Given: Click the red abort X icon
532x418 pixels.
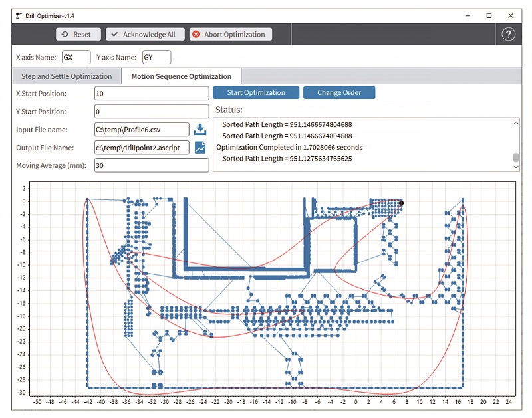Looking at the screenshot, I should point(196,35).
